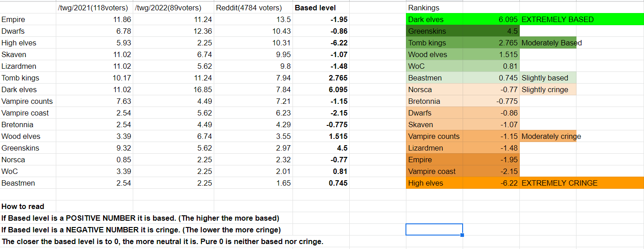Select the '/twg/2022(89voters)' header cell
This screenshot has height=249, width=644.
click(173, 8)
